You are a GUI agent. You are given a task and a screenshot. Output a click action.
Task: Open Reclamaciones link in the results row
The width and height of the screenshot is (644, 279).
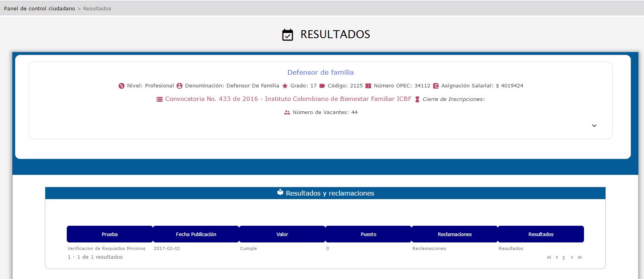coord(429,248)
